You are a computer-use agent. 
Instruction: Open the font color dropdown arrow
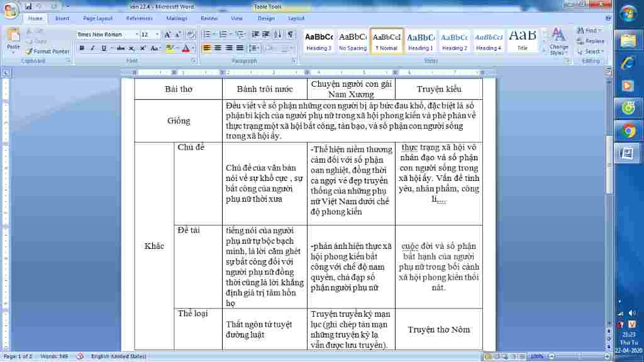pos(193,47)
